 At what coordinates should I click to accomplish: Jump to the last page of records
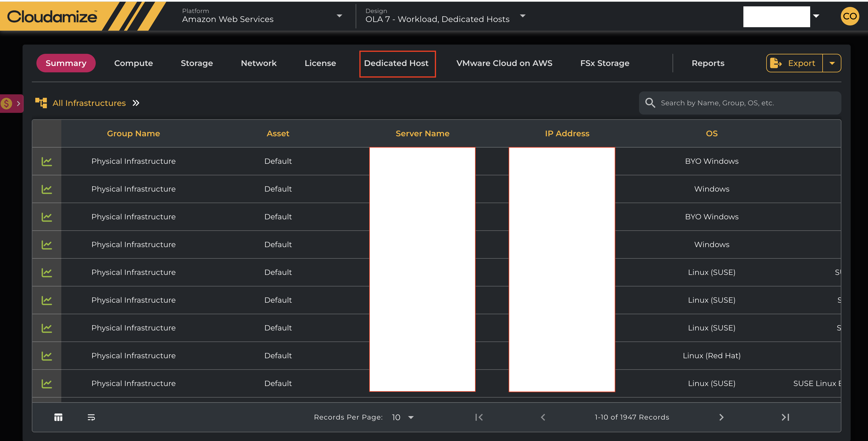[785, 417]
